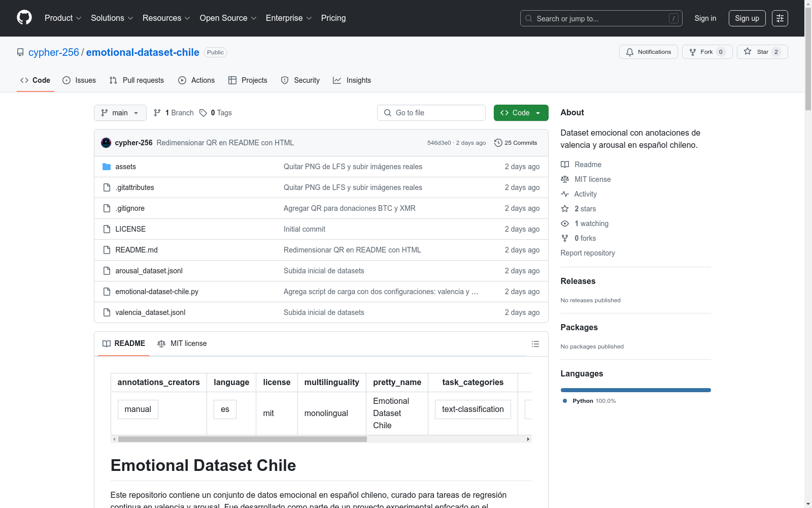812x508 pixels.
Task: Open the Packages section heading link
Action: pos(579,327)
